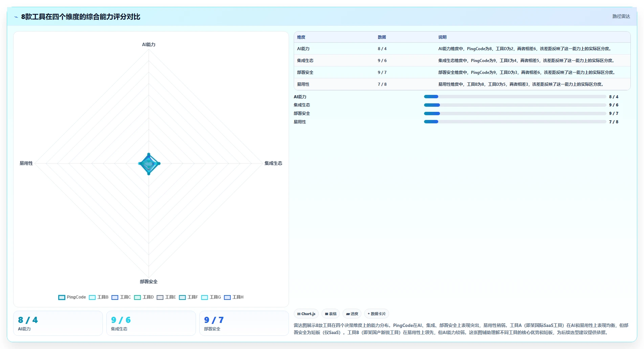
Task: Click the 8 / 4 value in table
Action: tap(382, 49)
